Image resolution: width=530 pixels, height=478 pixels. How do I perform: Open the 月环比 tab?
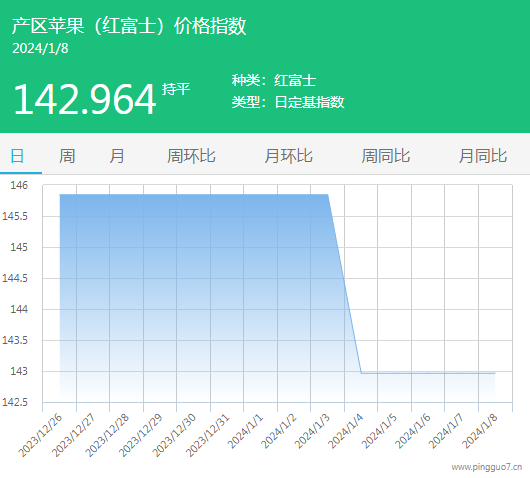pyautogui.click(x=288, y=156)
